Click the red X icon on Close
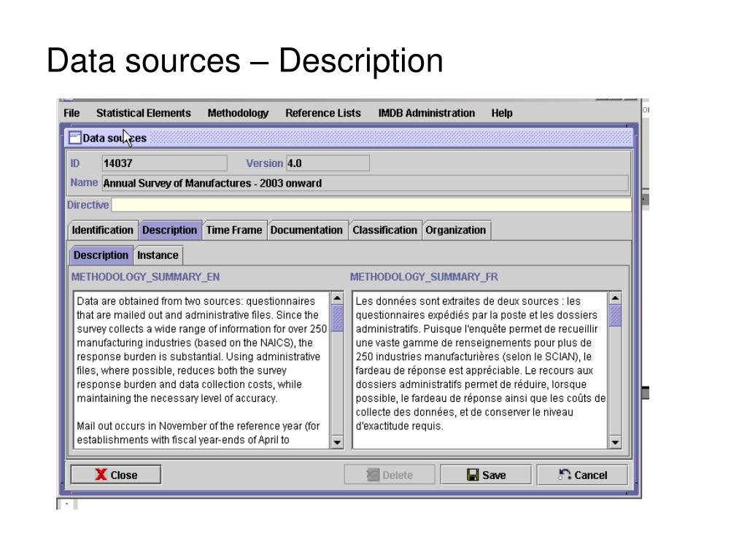 click(x=101, y=474)
